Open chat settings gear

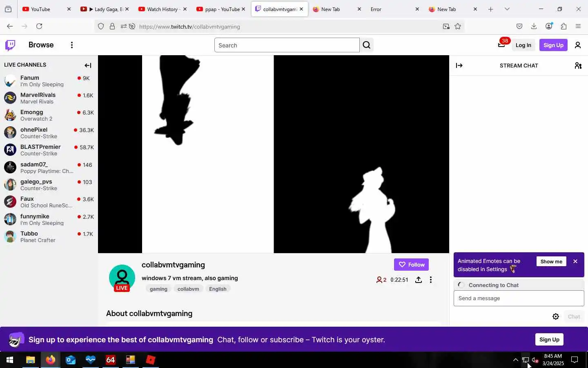556,316
